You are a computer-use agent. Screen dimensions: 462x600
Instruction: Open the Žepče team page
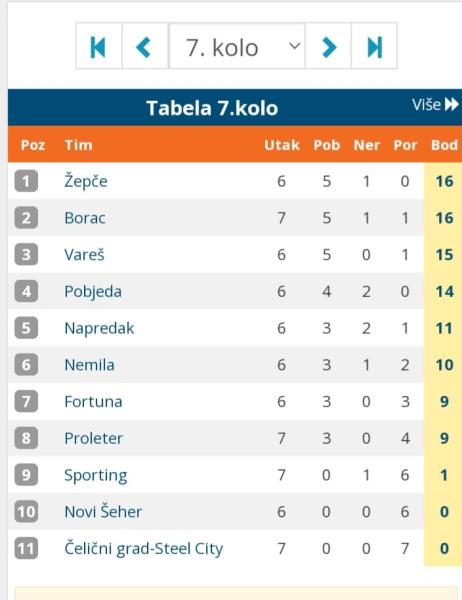(x=86, y=181)
